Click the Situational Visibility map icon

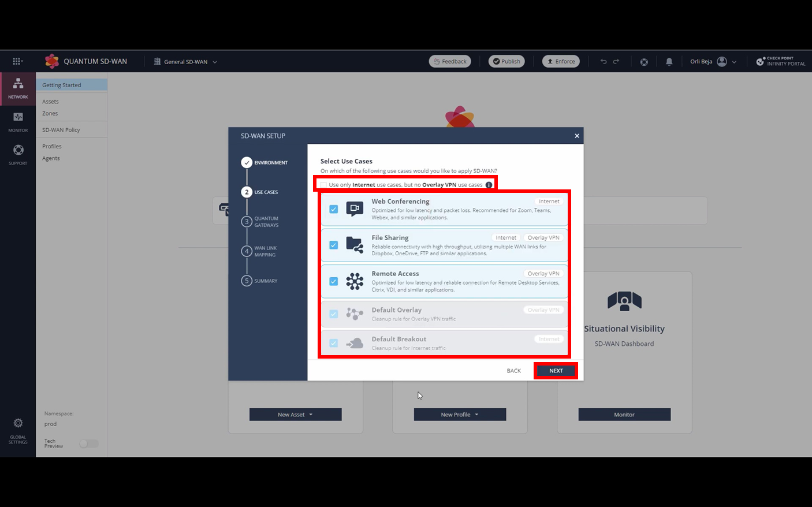click(x=624, y=301)
